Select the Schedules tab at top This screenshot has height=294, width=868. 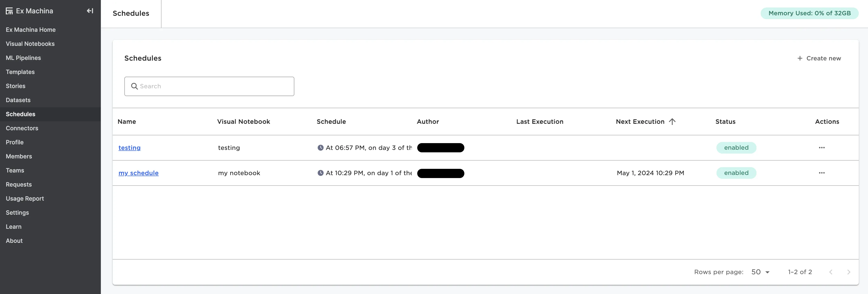tap(131, 13)
